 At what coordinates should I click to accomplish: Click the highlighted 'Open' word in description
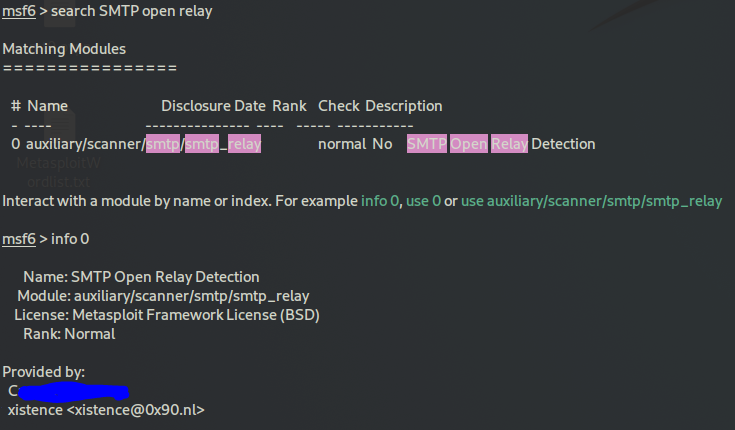pyautogui.click(x=467, y=144)
